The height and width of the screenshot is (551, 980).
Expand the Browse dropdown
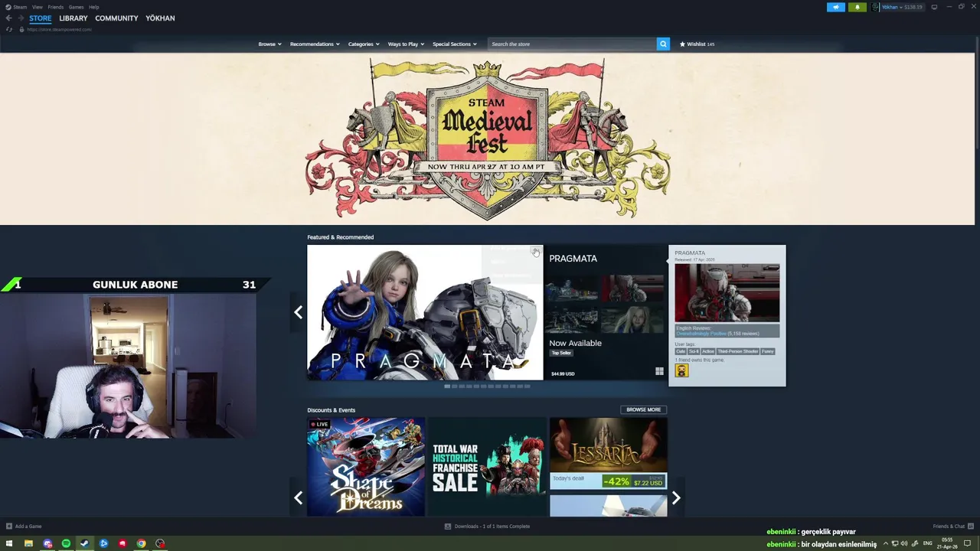point(269,44)
